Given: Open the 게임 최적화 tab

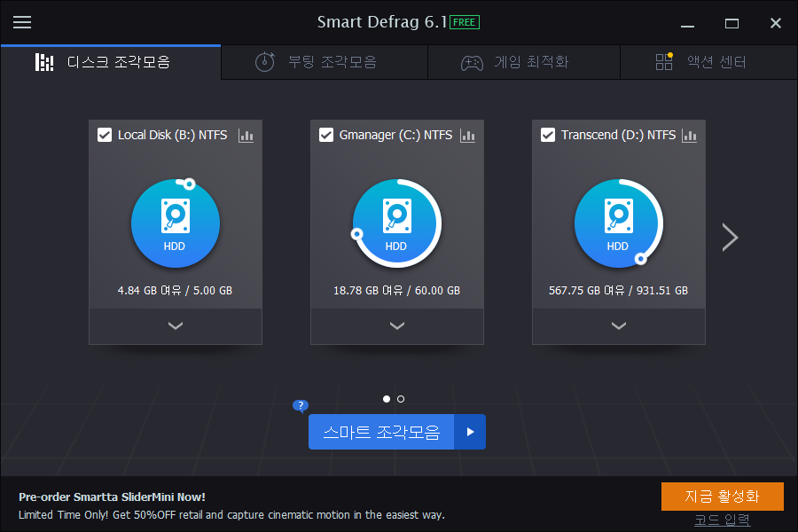Looking at the screenshot, I should [x=524, y=62].
